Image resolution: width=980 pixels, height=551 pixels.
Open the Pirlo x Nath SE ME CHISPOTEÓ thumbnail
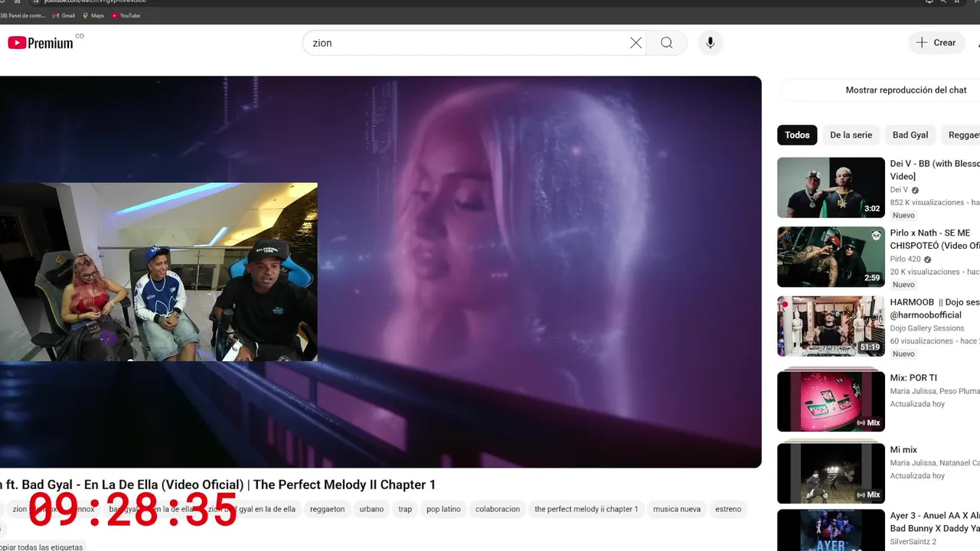pyautogui.click(x=831, y=257)
